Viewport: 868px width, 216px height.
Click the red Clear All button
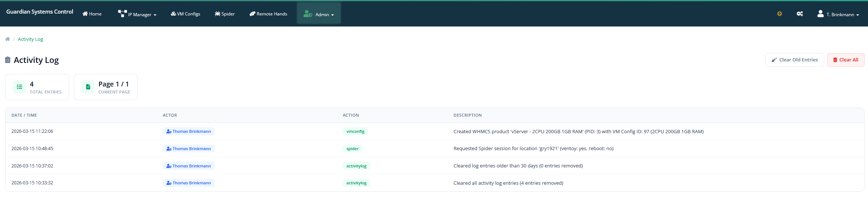click(x=846, y=60)
